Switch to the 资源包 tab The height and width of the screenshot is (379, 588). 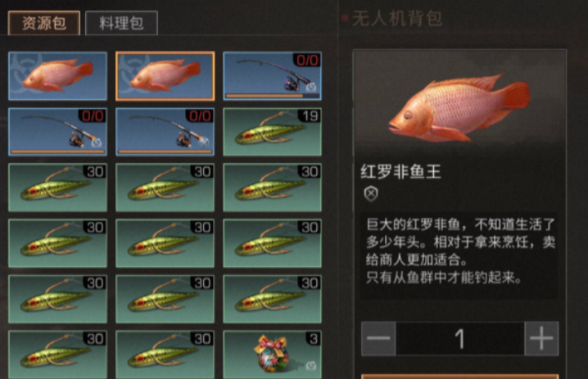(x=44, y=23)
